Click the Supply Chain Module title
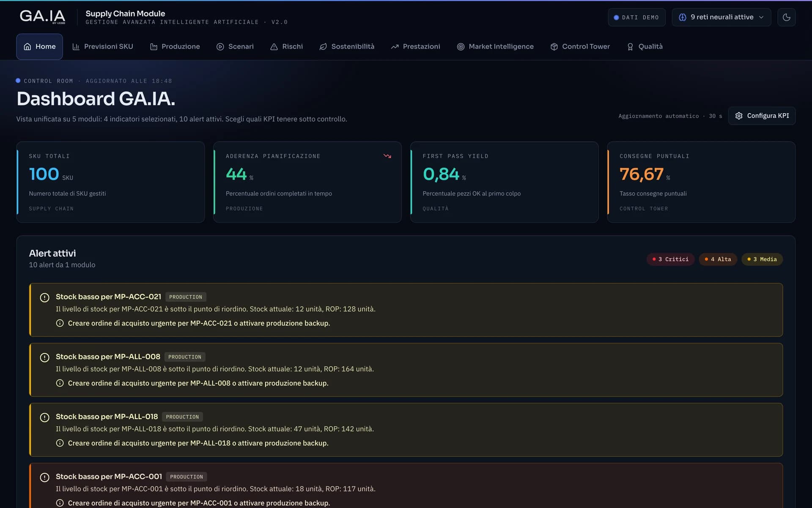 (x=125, y=14)
